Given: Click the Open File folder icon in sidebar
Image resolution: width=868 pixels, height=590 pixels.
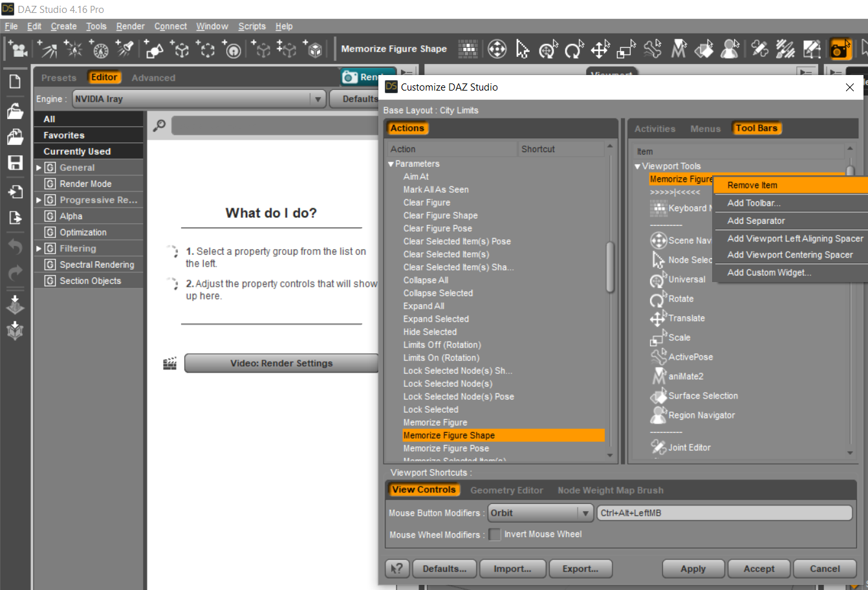Looking at the screenshot, I should pos(15,111).
